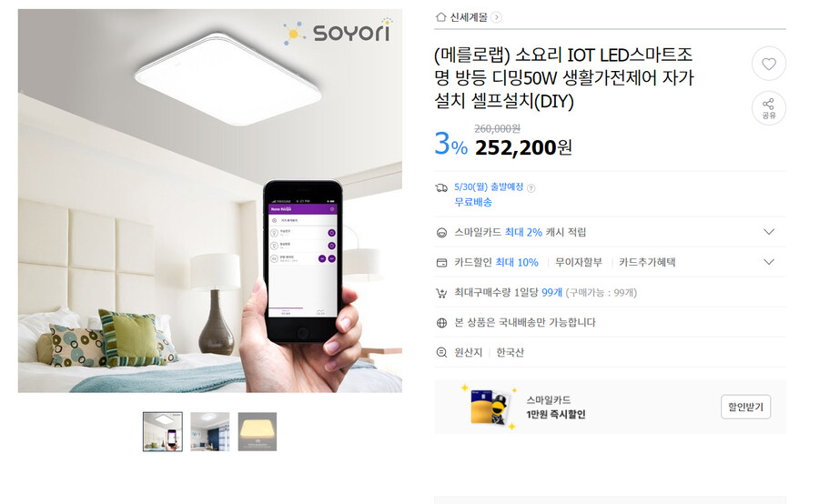Open the 신세계몰 store arrow chevron
The image size is (819, 504).
(497, 17)
